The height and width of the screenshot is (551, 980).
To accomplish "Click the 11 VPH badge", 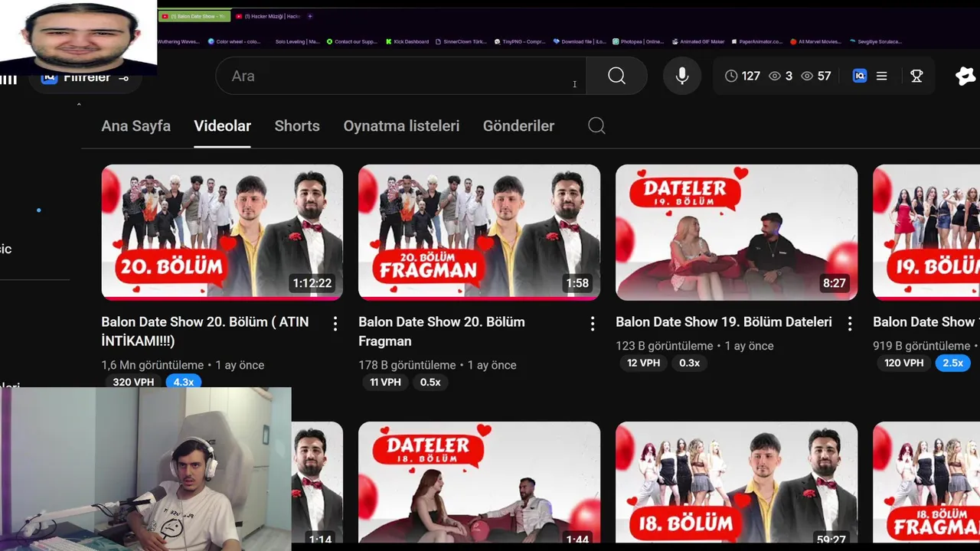I will (x=385, y=382).
